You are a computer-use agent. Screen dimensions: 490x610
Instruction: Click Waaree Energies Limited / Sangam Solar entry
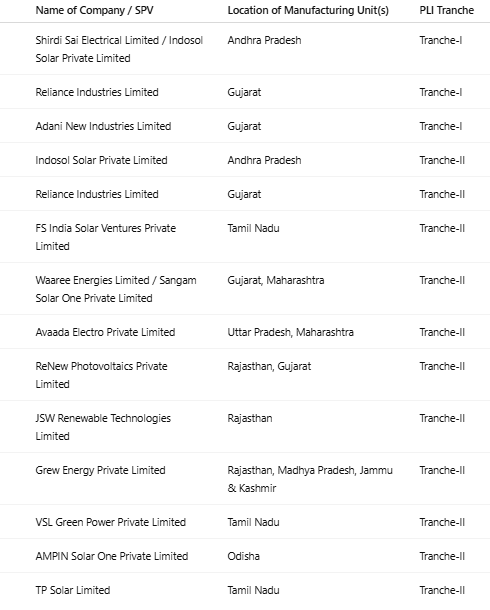point(116,289)
